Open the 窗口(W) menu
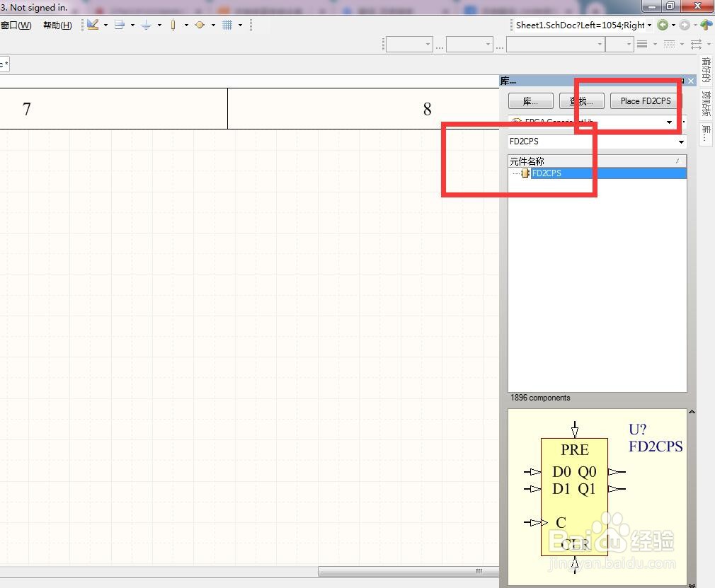 pos(16,25)
